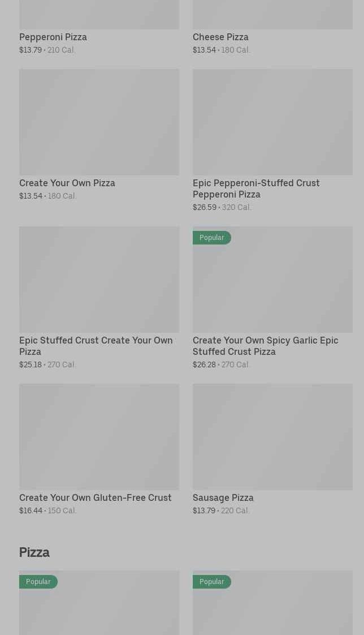
Task: Open Epic Stuffed Crust Create Your Own Pizza title
Action: pyautogui.click(x=96, y=346)
